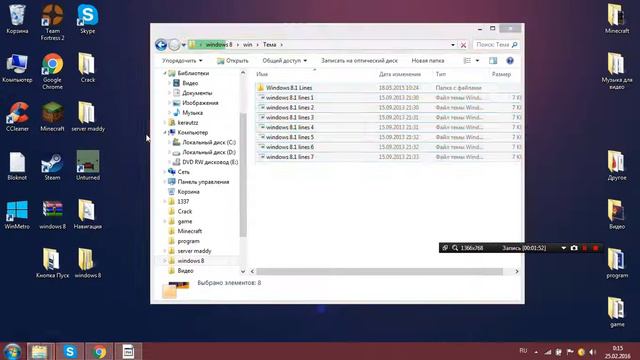Viewport: 640px width, 360px height.
Task: Click the RU language indicator in tray
Action: (523, 351)
